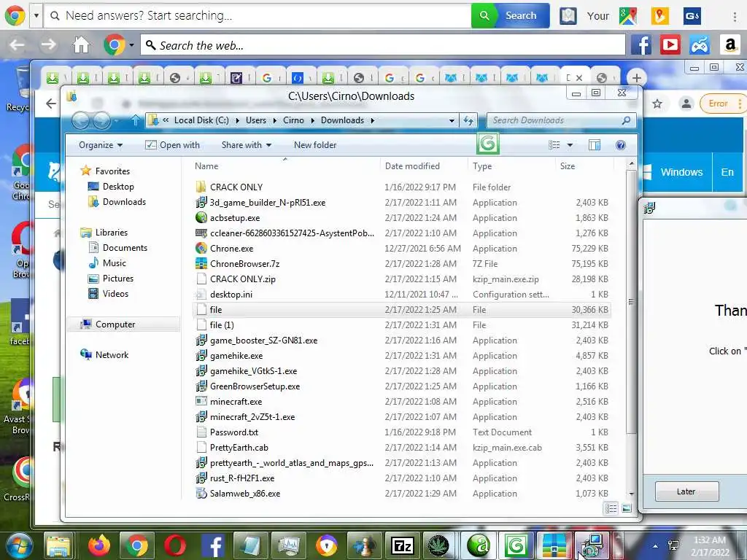The width and height of the screenshot is (747, 560).
Task: Click the Explorer Back navigation arrow
Action: coord(80,121)
